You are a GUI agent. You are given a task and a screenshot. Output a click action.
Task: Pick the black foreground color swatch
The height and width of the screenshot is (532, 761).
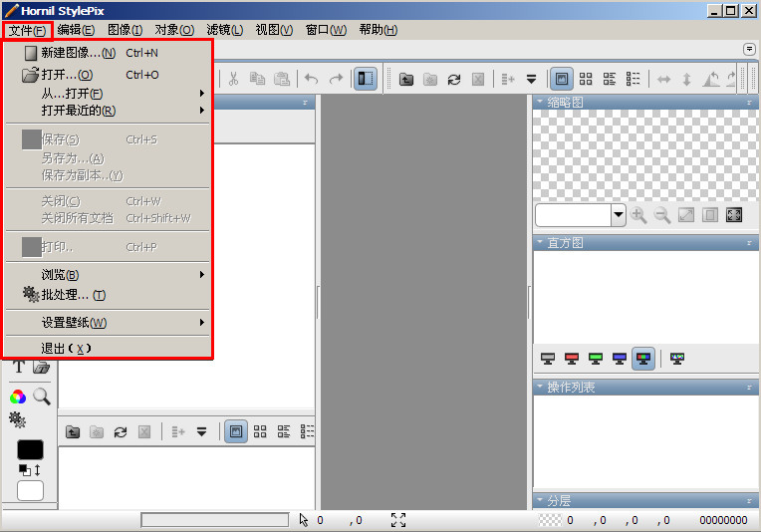coord(30,449)
